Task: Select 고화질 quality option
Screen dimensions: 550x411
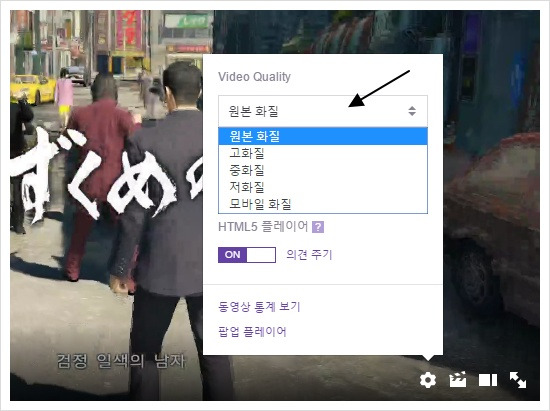Action: tap(323, 153)
